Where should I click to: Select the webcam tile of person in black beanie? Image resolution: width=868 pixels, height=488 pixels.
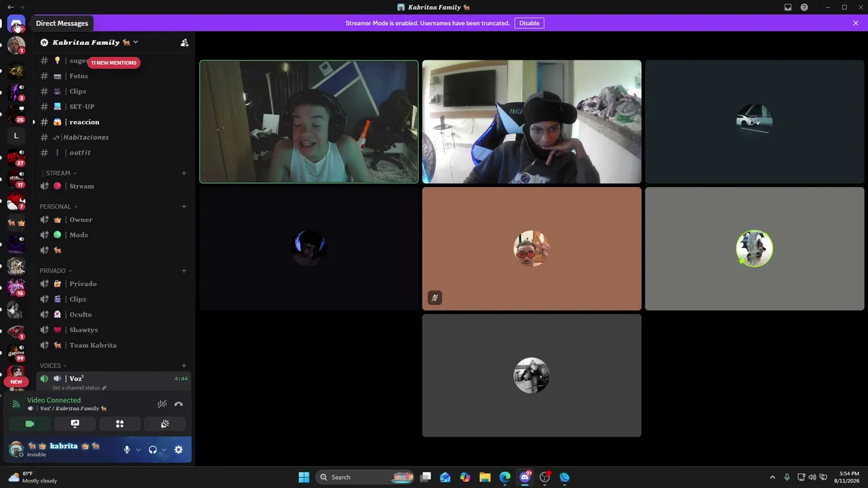coord(532,122)
